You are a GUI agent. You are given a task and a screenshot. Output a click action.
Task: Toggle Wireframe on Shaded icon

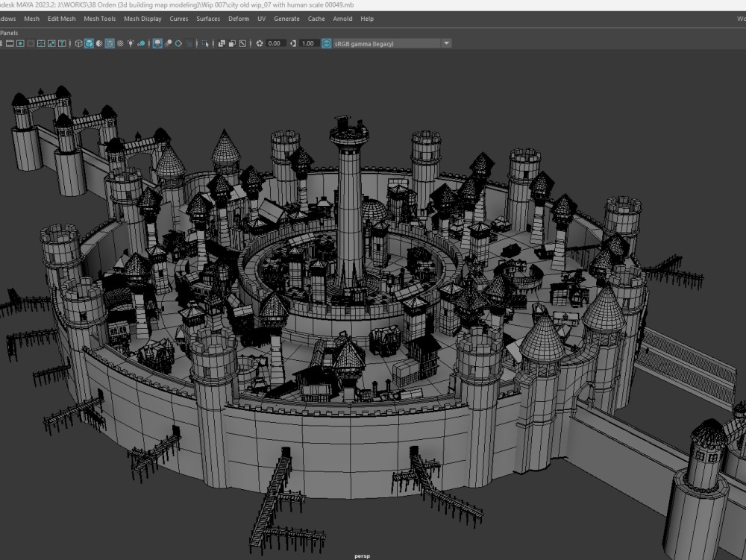[110, 43]
